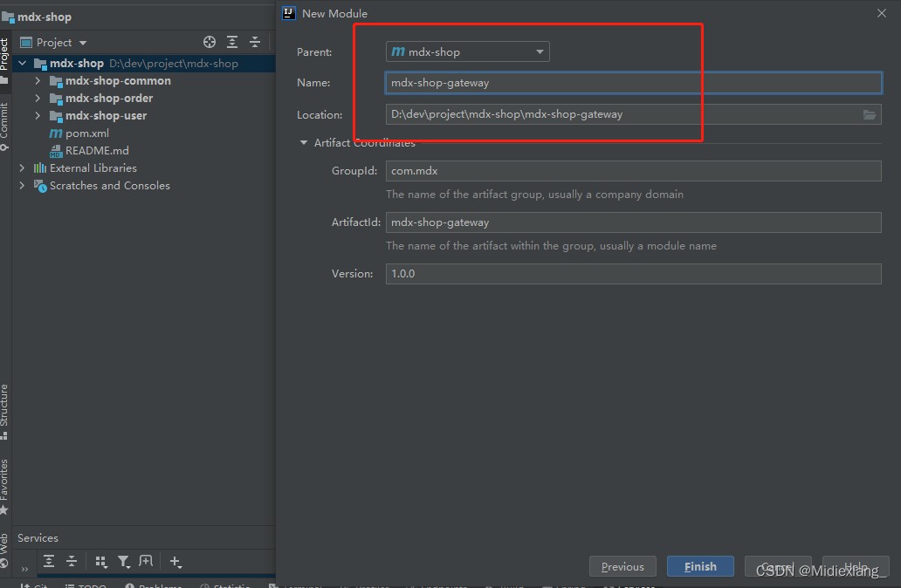The height and width of the screenshot is (588, 901).
Task: Click Expand All in Project panel header
Action: click(232, 42)
